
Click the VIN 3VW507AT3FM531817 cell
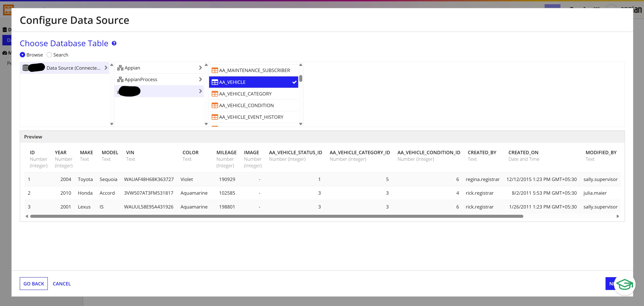point(149,193)
